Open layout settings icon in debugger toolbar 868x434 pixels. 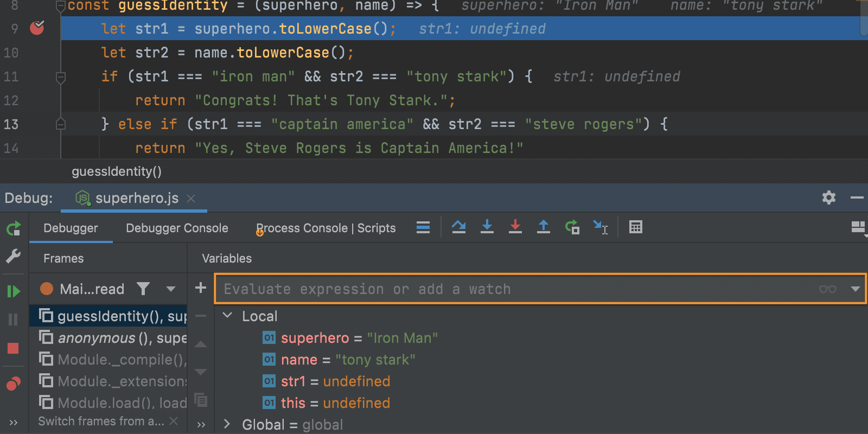coord(858,227)
